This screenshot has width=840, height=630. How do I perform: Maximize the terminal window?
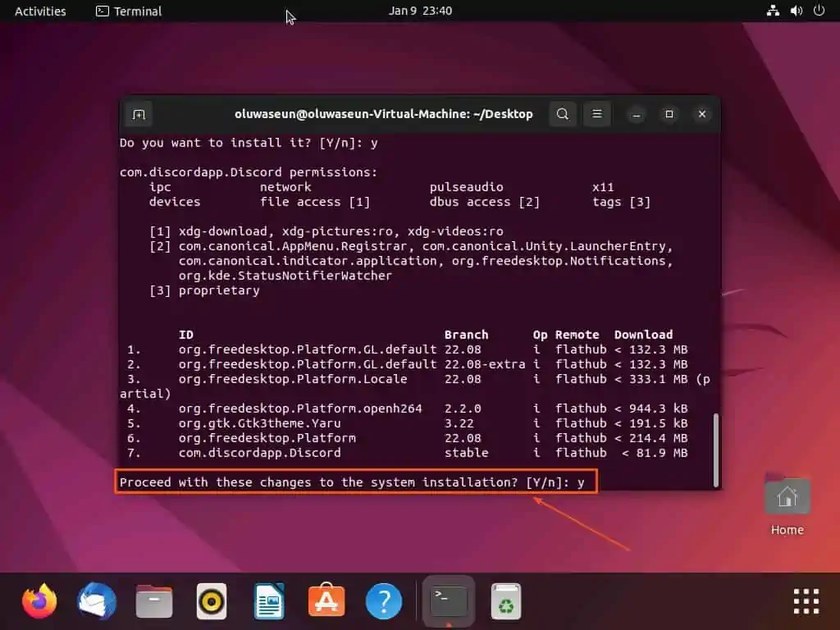coord(669,114)
